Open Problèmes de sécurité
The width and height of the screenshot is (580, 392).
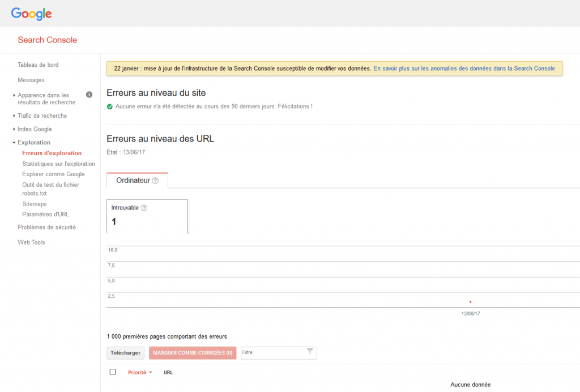click(46, 227)
